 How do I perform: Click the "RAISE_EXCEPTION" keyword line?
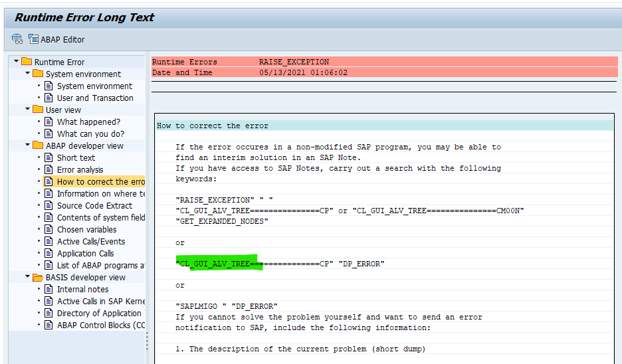point(224,200)
